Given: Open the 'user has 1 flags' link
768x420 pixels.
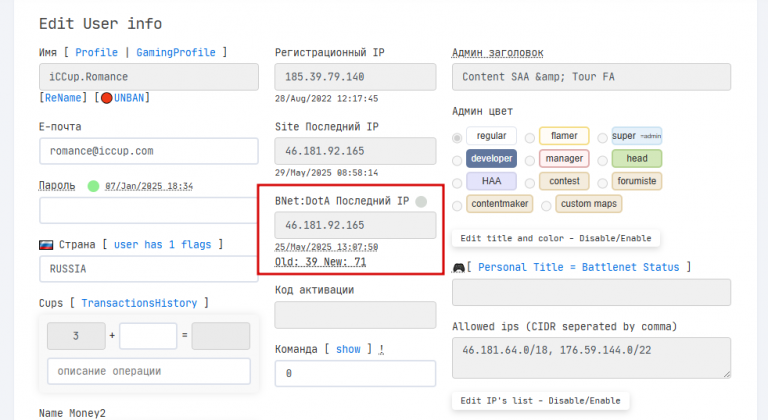Looking at the screenshot, I should (163, 245).
